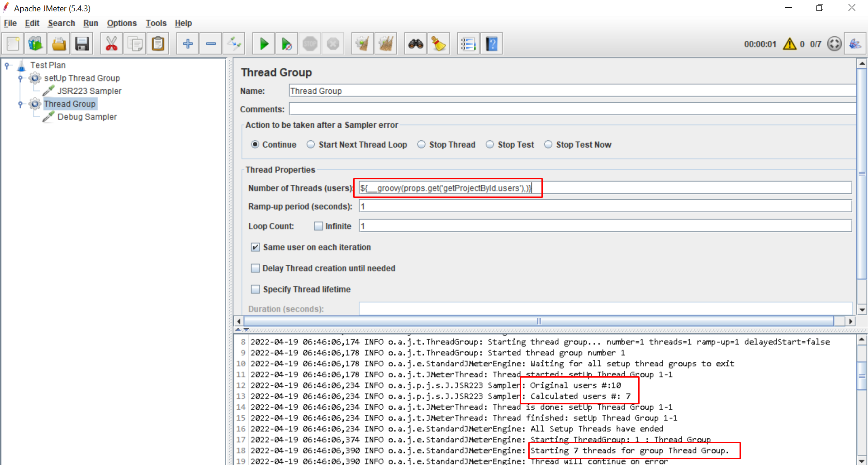Collapse the Thread Group tree node
868x465 pixels.
point(20,104)
